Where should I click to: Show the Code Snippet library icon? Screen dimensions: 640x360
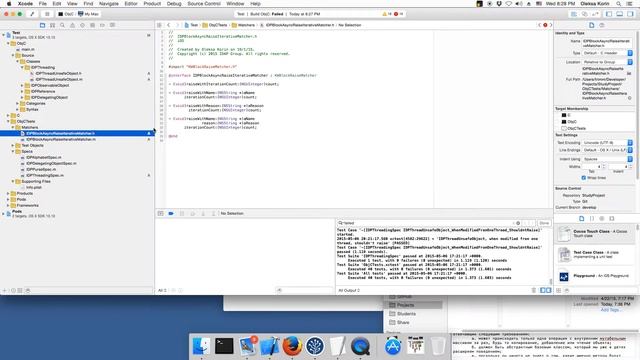pos(592,219)
